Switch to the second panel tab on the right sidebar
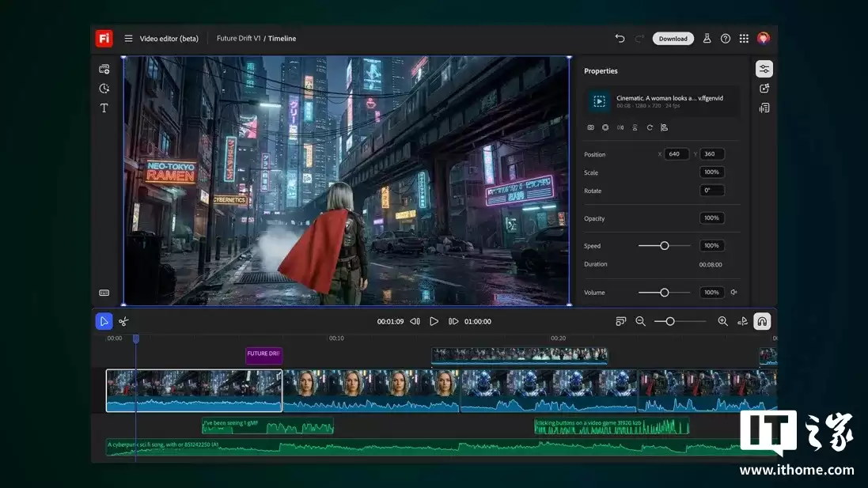This screenshot has height=488, width=868. (x=764, y=88)
